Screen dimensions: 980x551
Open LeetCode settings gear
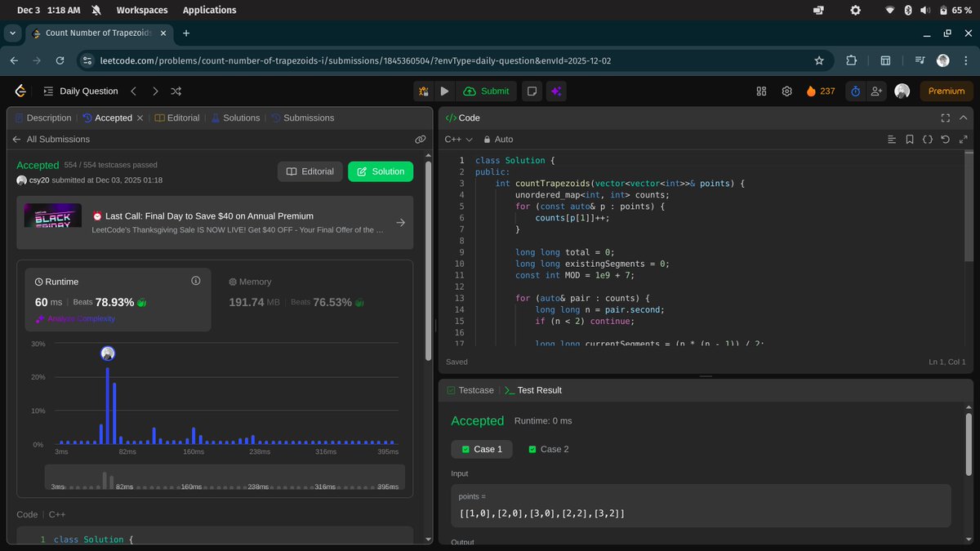point(787,91)
